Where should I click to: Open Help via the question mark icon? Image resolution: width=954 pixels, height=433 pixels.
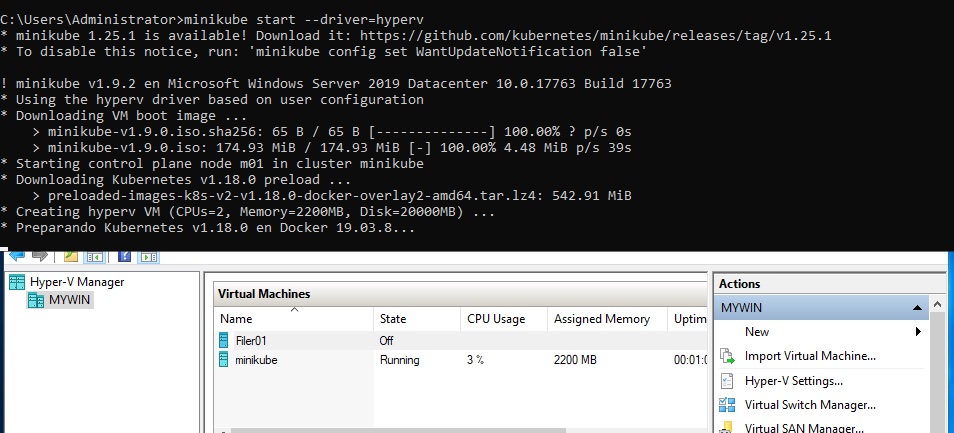click(126, 257)
